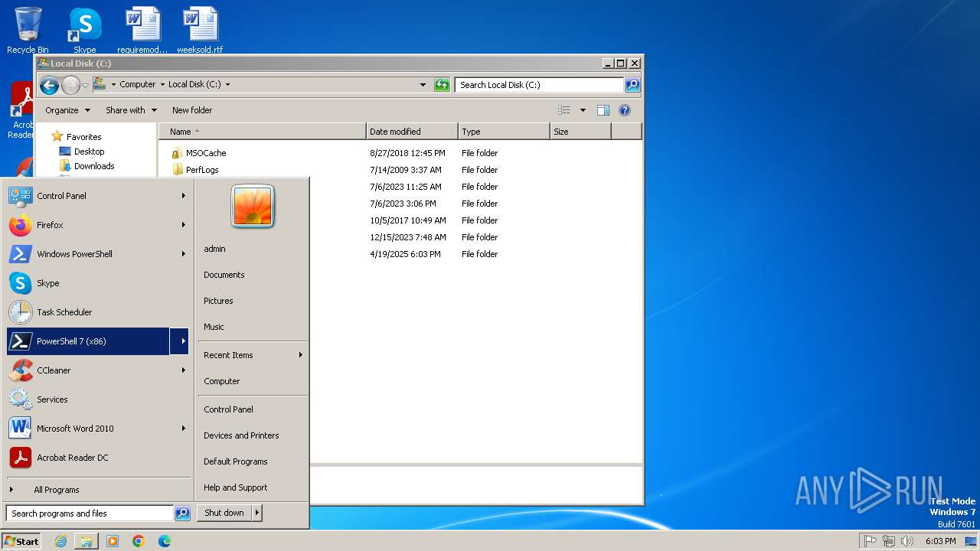Open the Organize menu
This screenshot has width=980, height=551.
pyautogui.click(x=67, y=110)
